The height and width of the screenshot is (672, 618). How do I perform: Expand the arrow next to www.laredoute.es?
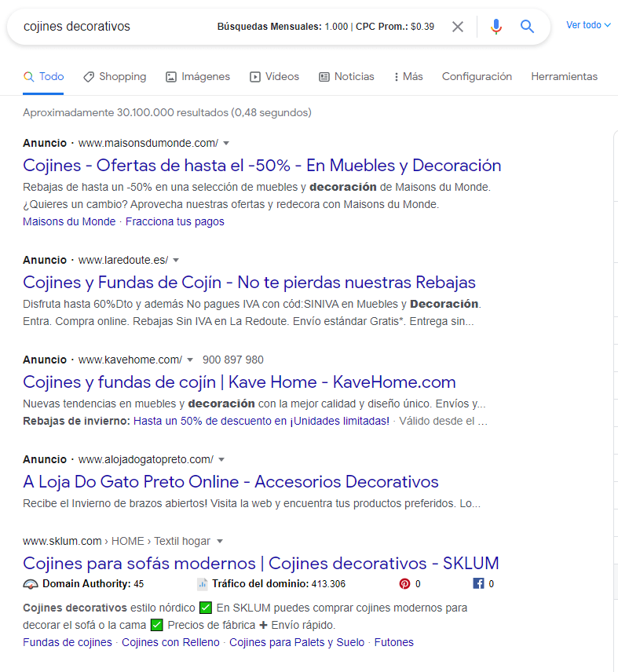[176, 260]
